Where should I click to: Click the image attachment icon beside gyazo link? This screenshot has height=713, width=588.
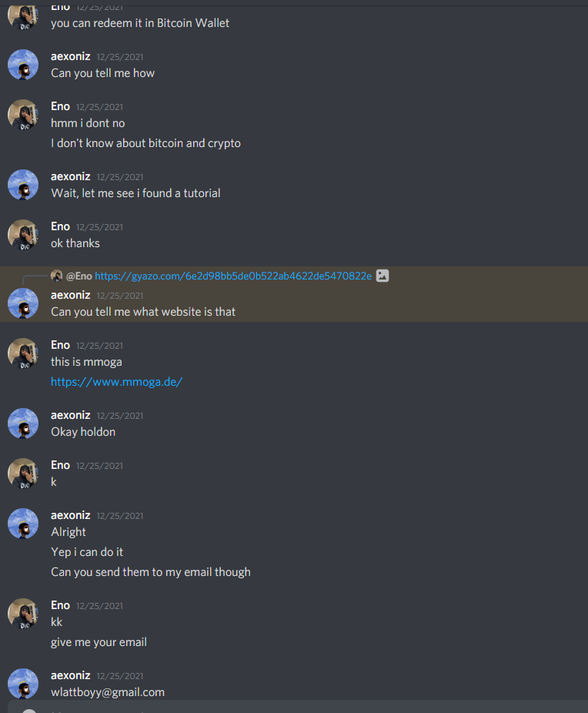(x=383, y=276)
